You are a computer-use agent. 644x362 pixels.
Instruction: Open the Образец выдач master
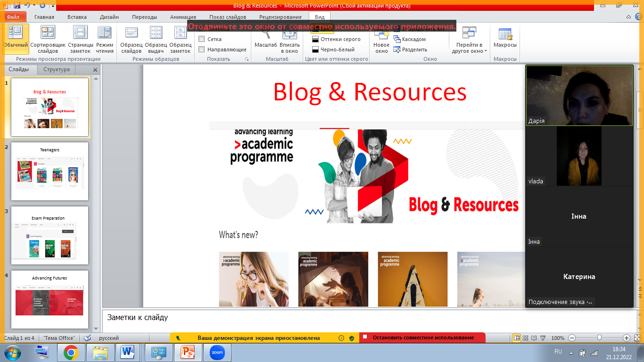pos(156,39)
